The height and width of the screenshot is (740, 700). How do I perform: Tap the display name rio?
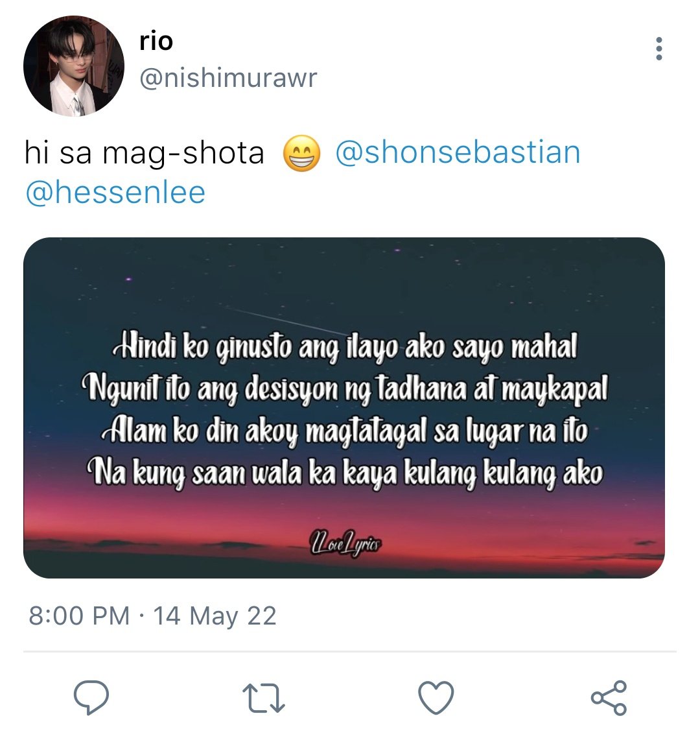tap(156, 42)
